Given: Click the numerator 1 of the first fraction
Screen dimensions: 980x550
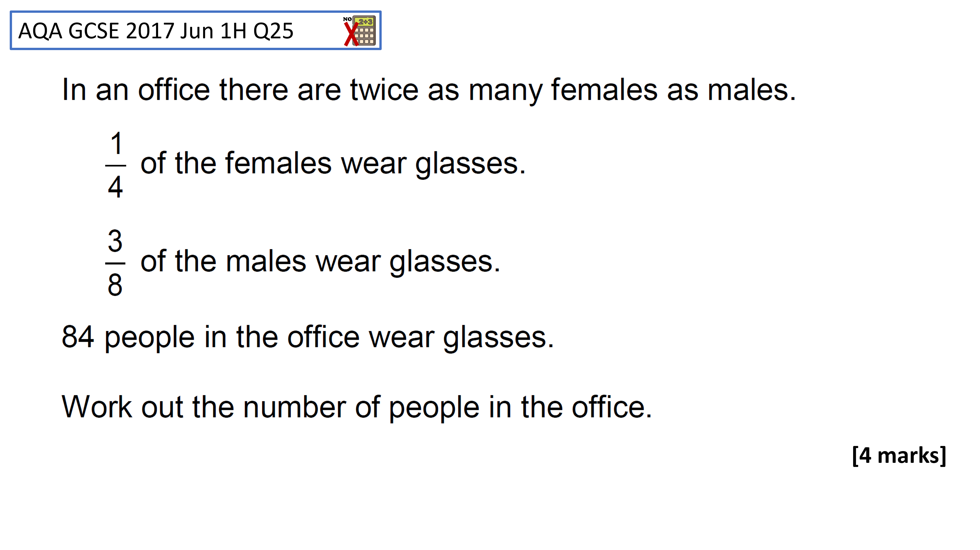Looking at the screenshot, I should tap(116, 143).
